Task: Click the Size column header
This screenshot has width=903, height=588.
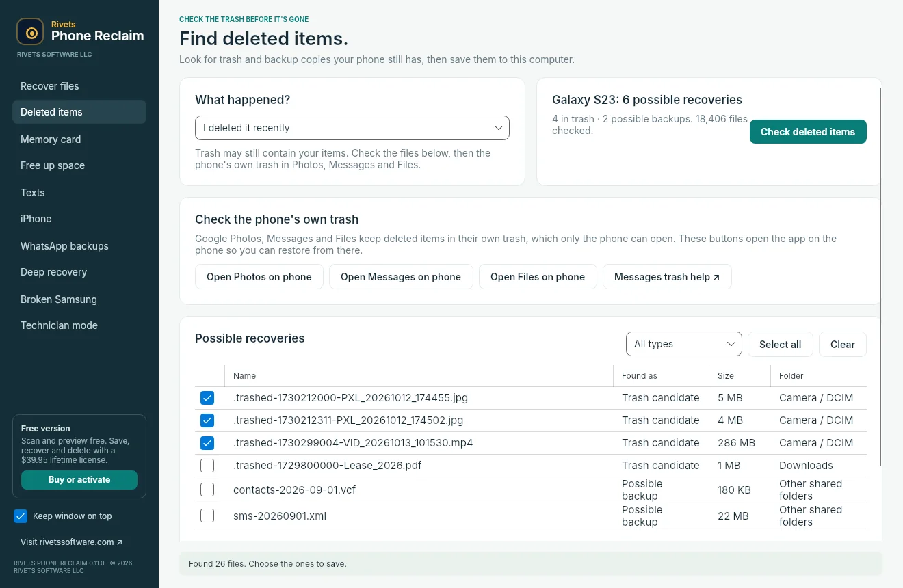Action: click(x=740, y=376)
